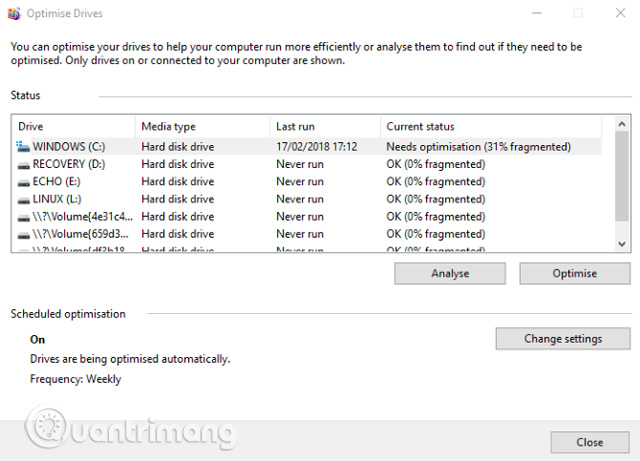Screen dimensions: 640x461
Task: Select the ECHO (E:) drive icon
Action: click(24, 182)
